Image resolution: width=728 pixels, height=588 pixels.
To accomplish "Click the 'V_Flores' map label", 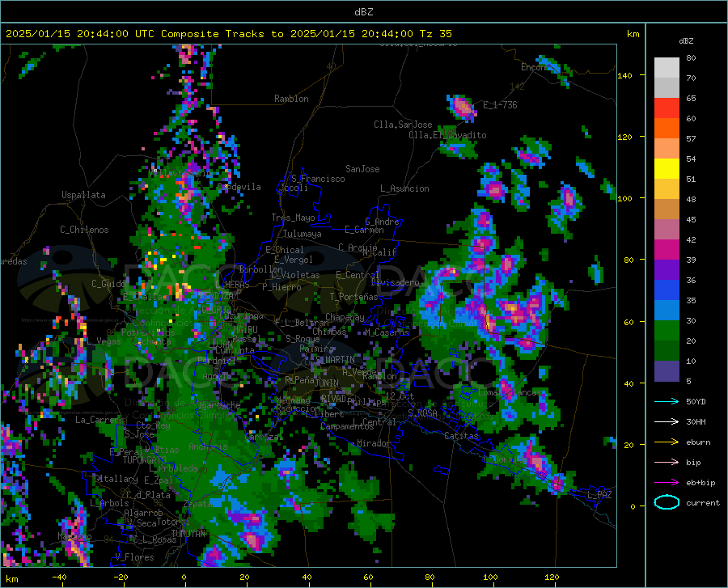I will [134, 557].
